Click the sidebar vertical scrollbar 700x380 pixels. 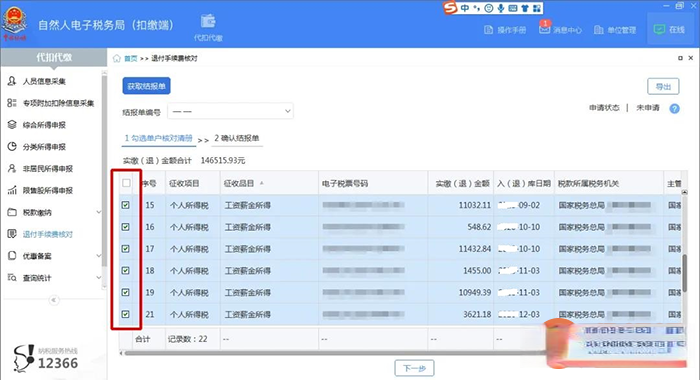104,170
